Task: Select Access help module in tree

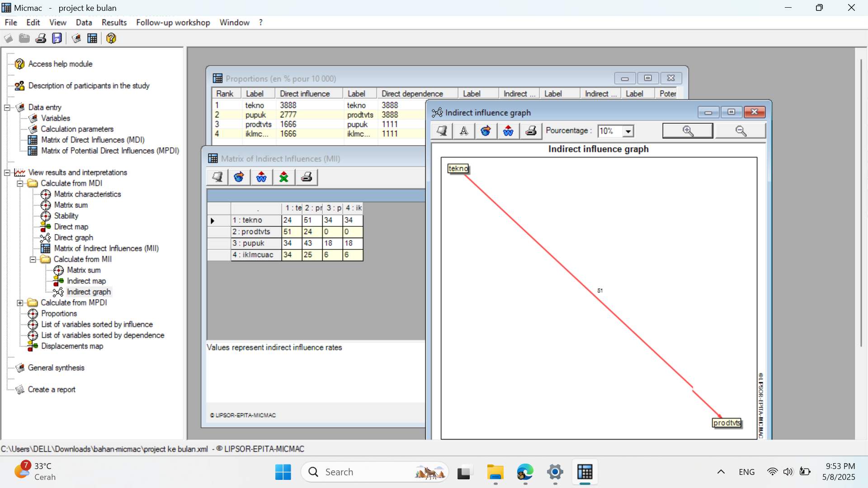Action: [x=60, y=64]
